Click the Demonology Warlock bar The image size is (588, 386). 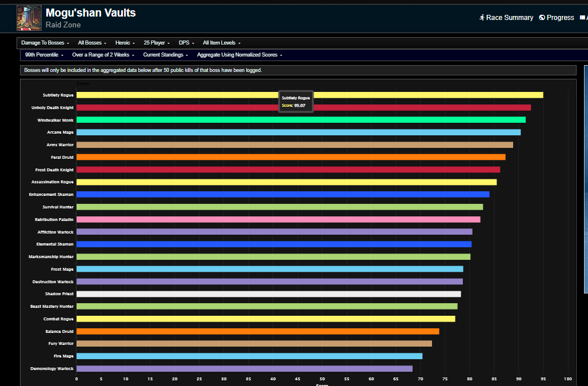[245, 368]
